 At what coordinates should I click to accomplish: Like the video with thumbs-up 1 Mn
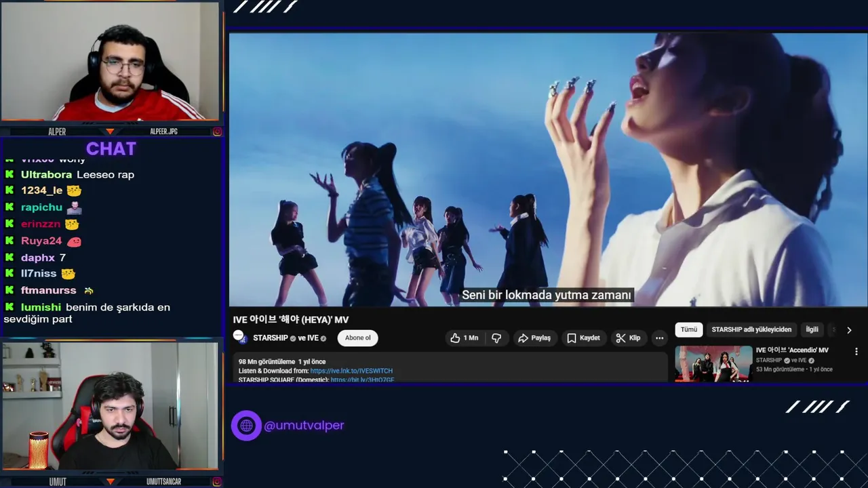465,338
